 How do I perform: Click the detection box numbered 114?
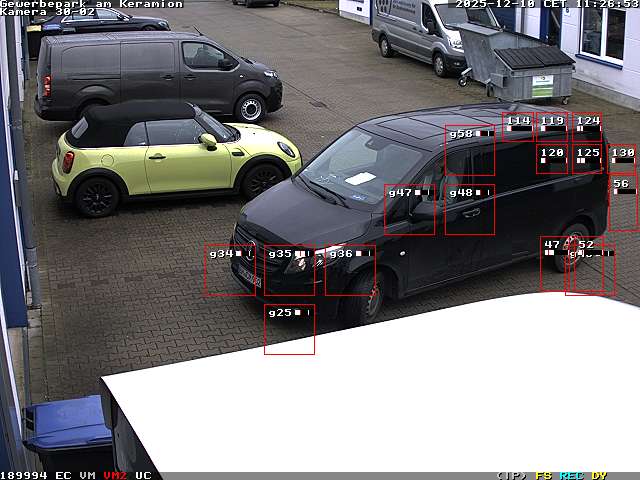pyautogui.click(x=518, y=127)
